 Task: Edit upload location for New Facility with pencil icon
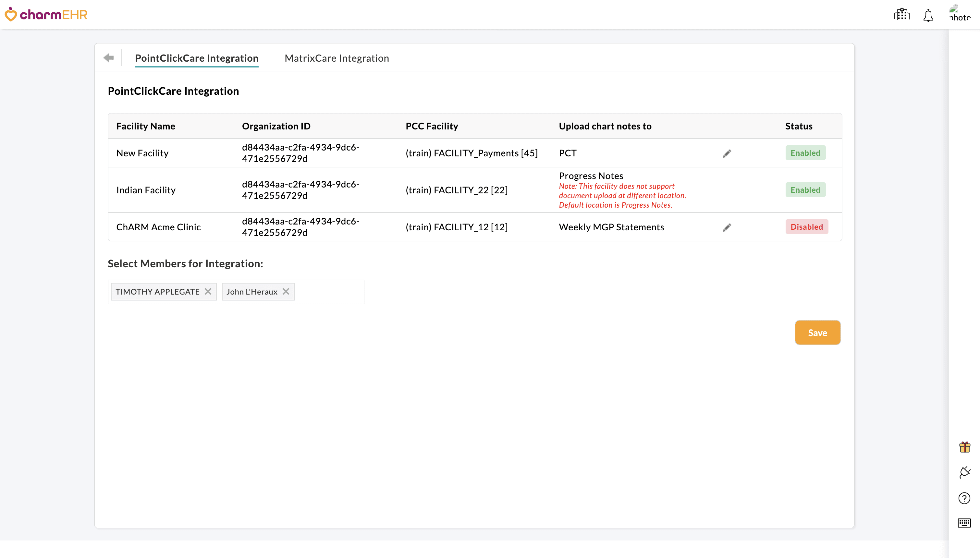click(727, 153)
